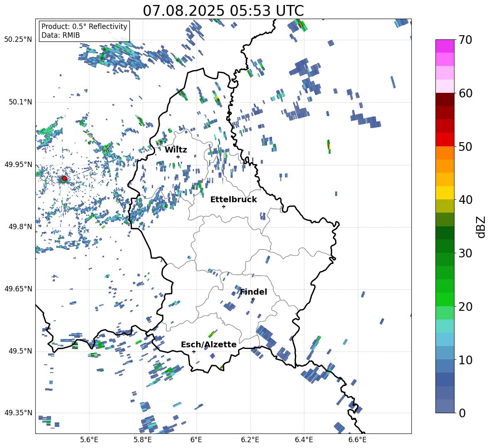Click the colorbar tick label 20
491x448 pixels.
coord(465,307)
